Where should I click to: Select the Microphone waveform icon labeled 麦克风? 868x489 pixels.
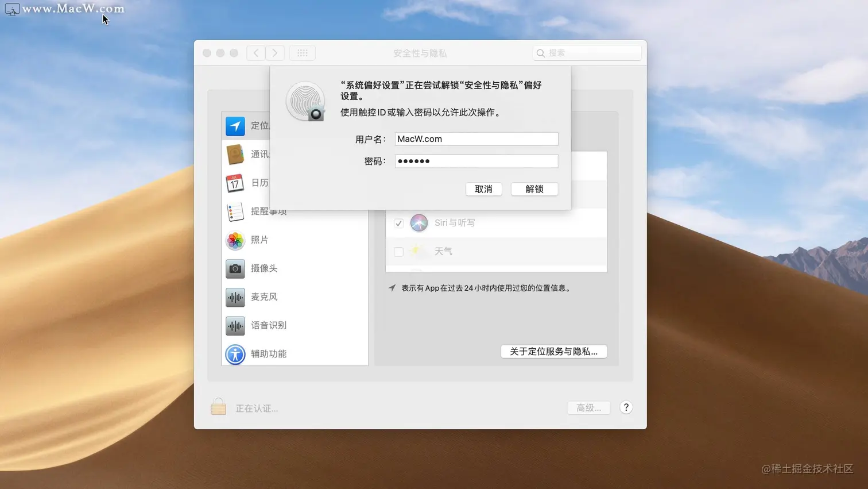[235, 297]
